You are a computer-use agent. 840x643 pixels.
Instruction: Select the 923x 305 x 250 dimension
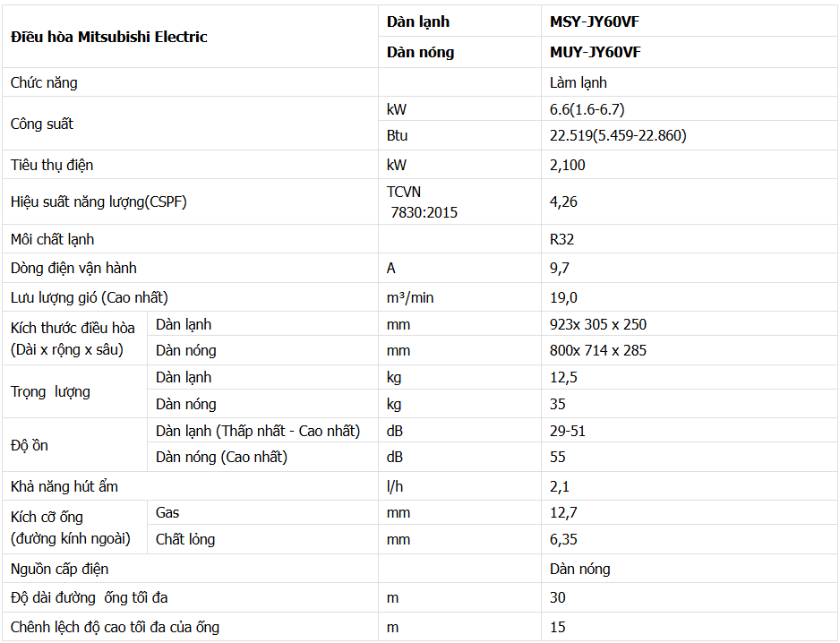598,324
